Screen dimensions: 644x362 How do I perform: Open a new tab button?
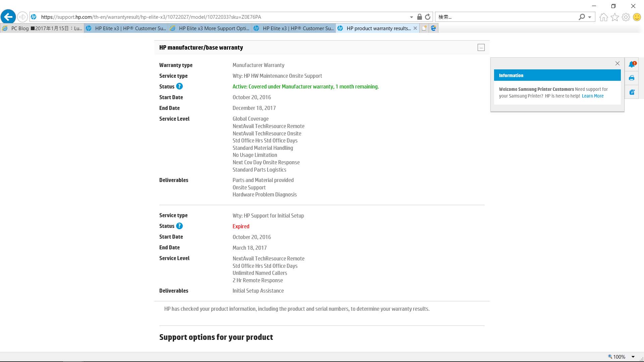[424, 28]
